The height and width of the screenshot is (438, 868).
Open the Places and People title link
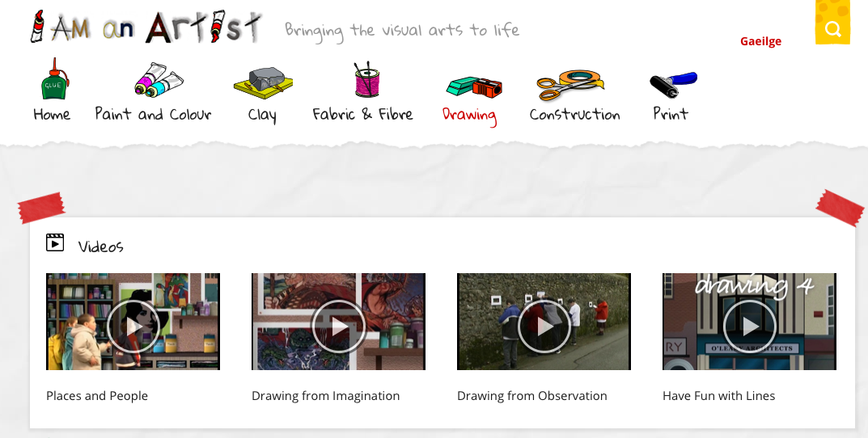click(97, 396)
